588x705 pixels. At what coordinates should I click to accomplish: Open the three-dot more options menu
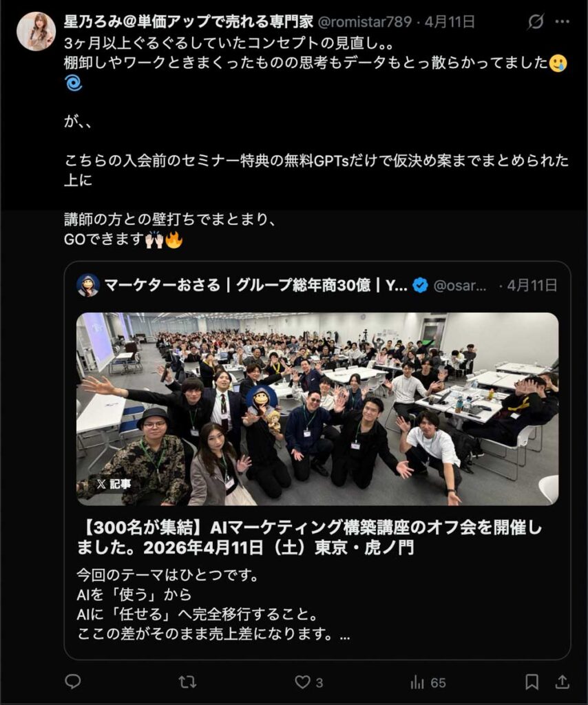pos(563,21)
